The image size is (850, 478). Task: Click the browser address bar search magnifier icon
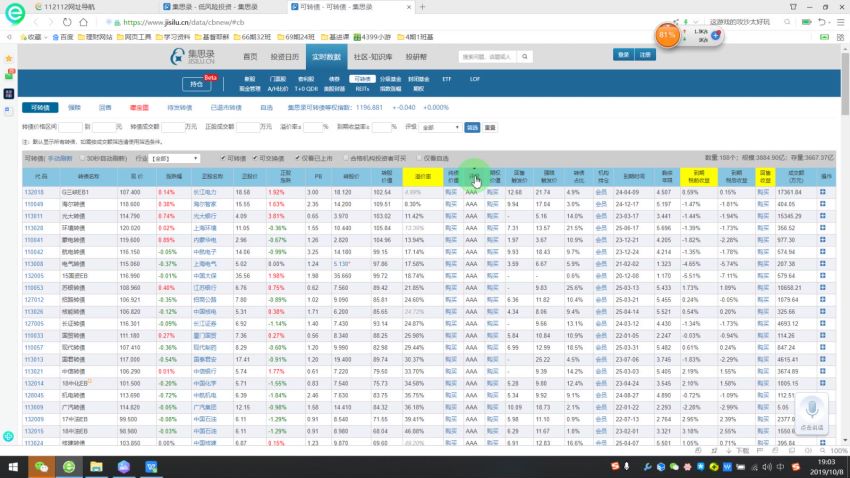pyautogui.click(x=787, y=22)
